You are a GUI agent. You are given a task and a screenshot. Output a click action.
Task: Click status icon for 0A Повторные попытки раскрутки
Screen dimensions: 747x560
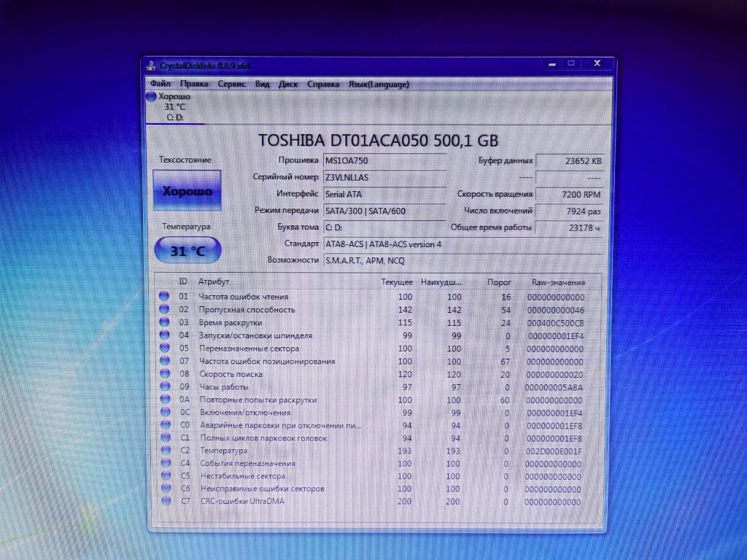166,399
